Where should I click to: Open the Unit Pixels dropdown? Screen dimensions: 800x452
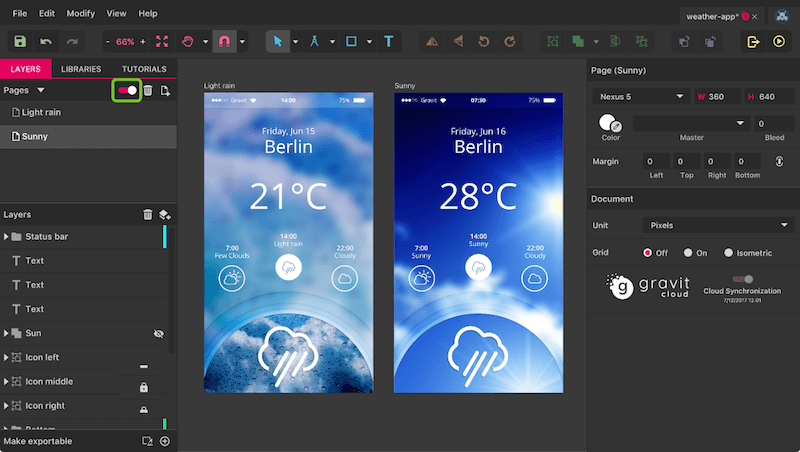point(715,225)
